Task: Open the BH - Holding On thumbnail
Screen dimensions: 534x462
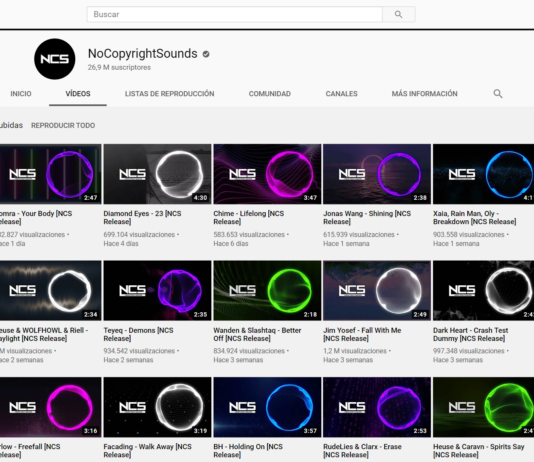Action: click(x=267, y=407)
